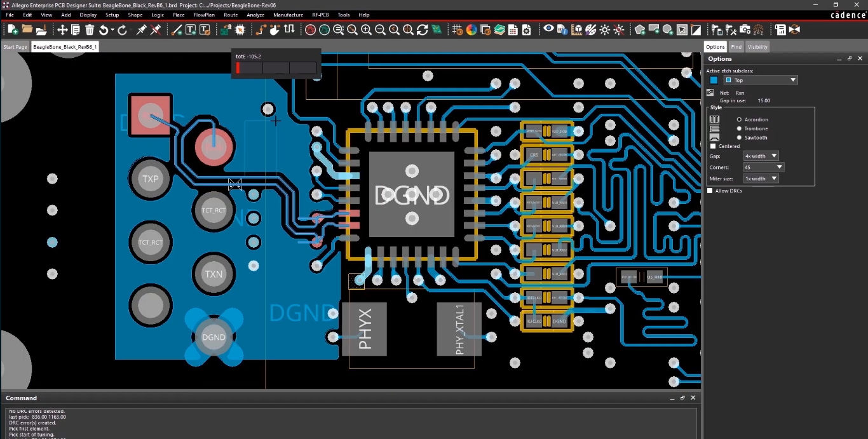Toggle the Shadow Mode eye icon

click(549, 29)
